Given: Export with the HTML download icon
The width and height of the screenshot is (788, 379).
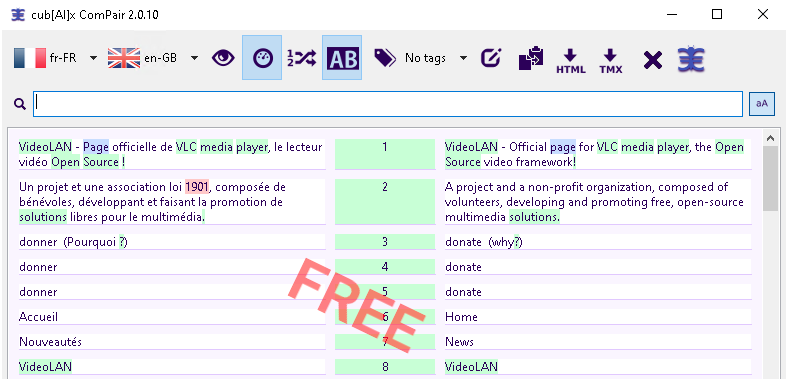Looking at the screenshot, I should (570, 61).
